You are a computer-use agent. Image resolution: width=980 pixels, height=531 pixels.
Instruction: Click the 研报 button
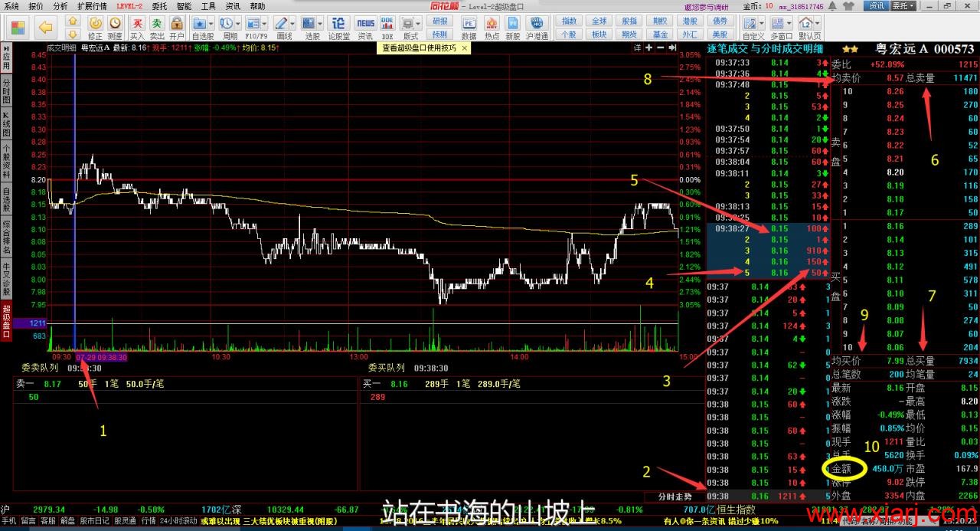coord(440,21)
